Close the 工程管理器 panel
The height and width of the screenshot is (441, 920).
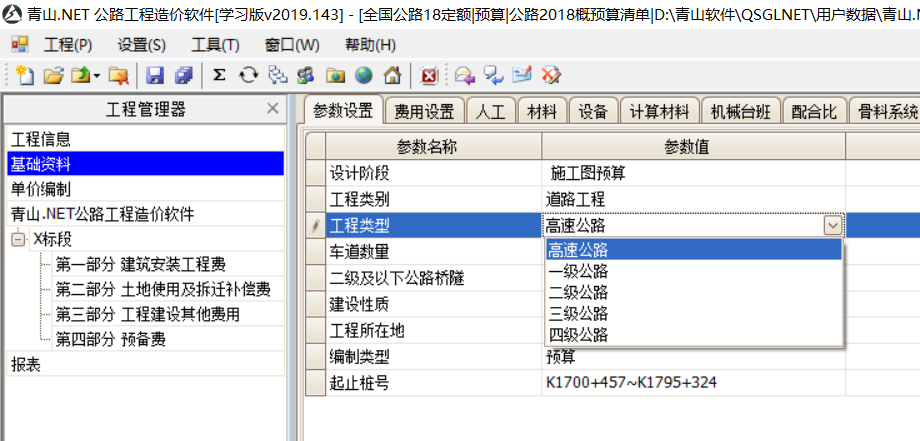(x=273, y=109)
